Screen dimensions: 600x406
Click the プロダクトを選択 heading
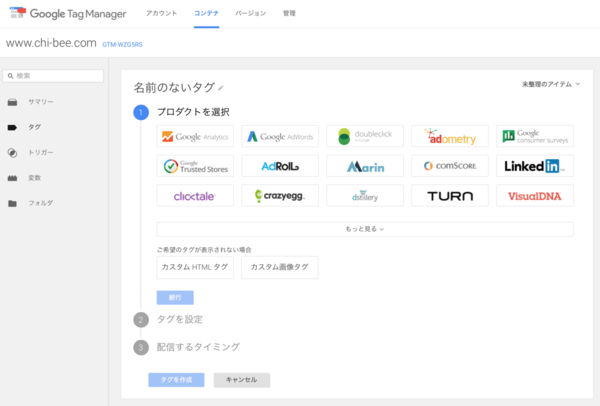pyautogui.click(x=193, y=112)
